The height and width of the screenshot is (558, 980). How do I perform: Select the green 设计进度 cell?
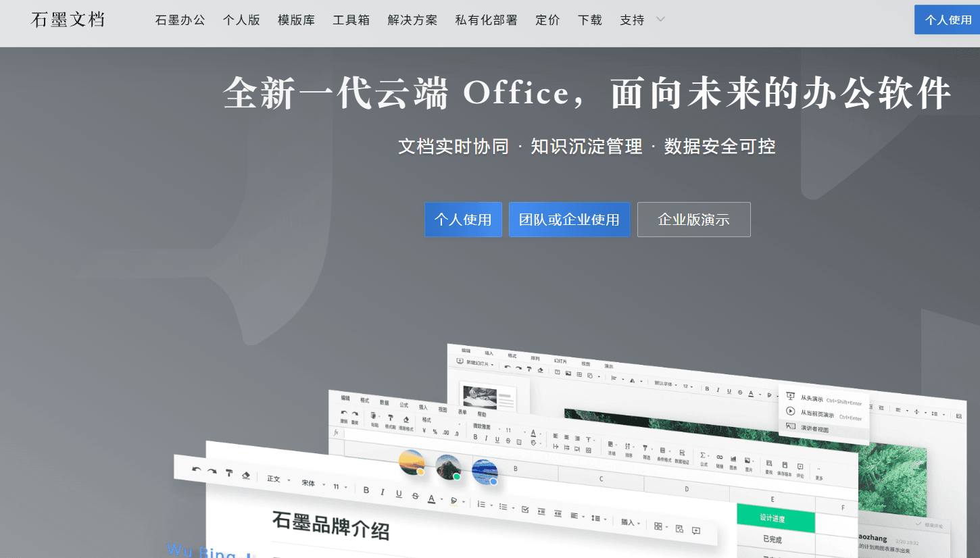[775, 518]
